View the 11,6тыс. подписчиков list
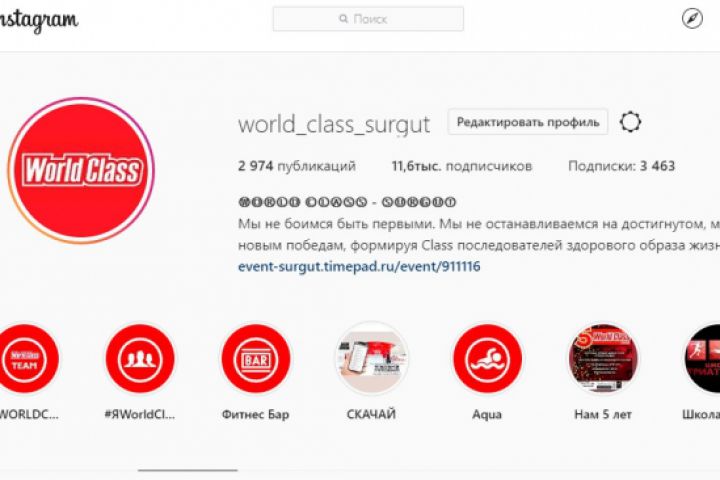The width and height of the screenshot is (720, 480). click(461, 166)
